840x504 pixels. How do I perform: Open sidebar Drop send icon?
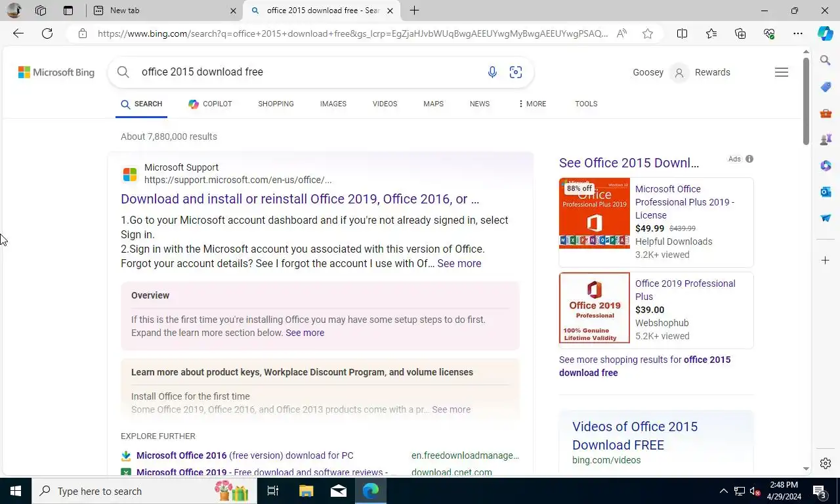pyautogui.click(x=826, y=218)
